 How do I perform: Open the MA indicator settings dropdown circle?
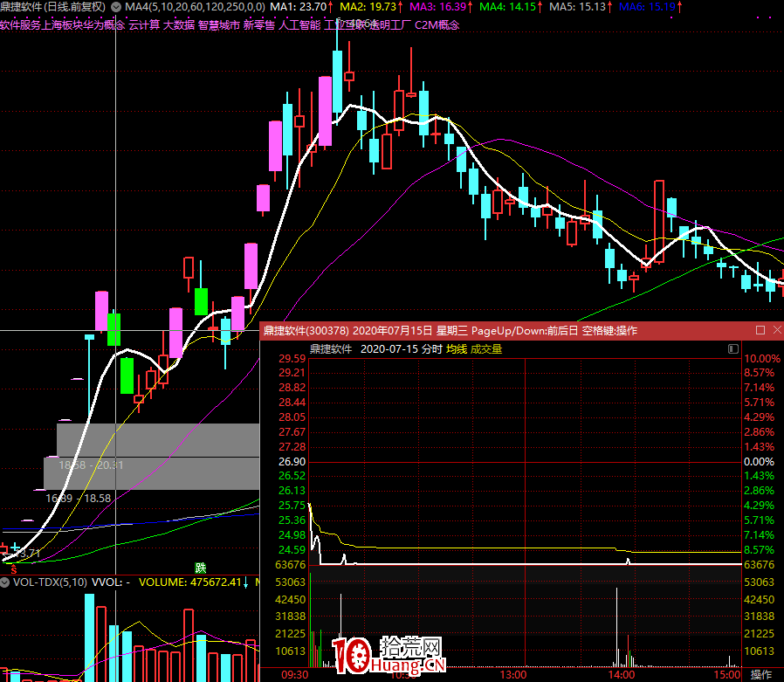[x=116, y=7]
